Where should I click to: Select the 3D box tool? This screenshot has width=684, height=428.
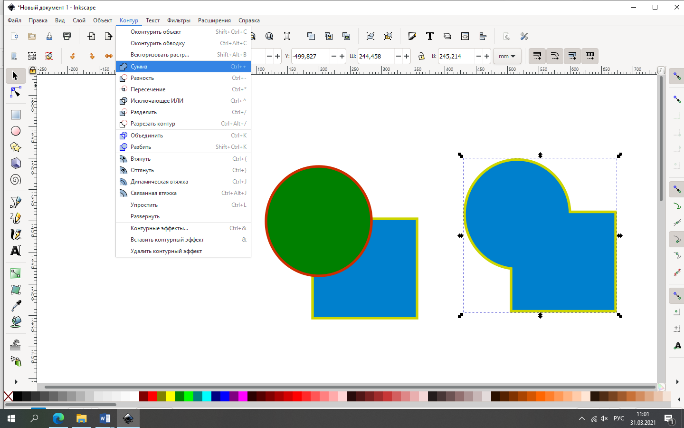coord(16,163)
